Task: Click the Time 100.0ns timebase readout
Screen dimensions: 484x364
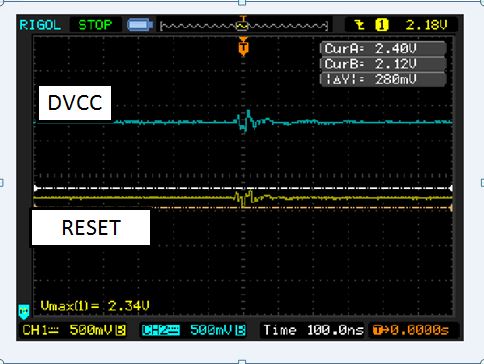Action: (313, 330)
